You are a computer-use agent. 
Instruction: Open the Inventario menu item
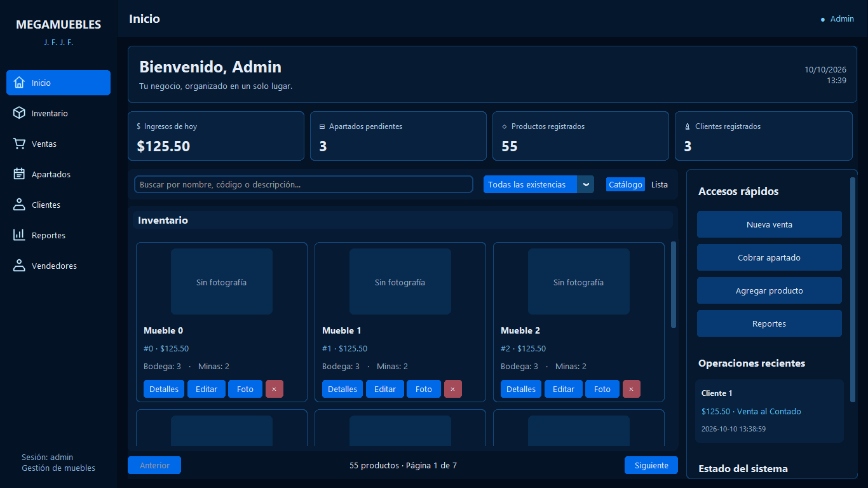tap(58, 113)
